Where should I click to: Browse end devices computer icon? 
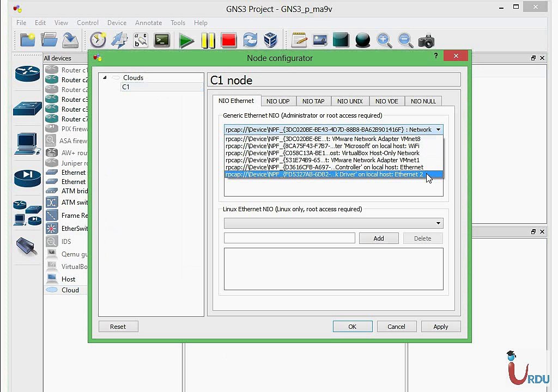tap(27, 143)
